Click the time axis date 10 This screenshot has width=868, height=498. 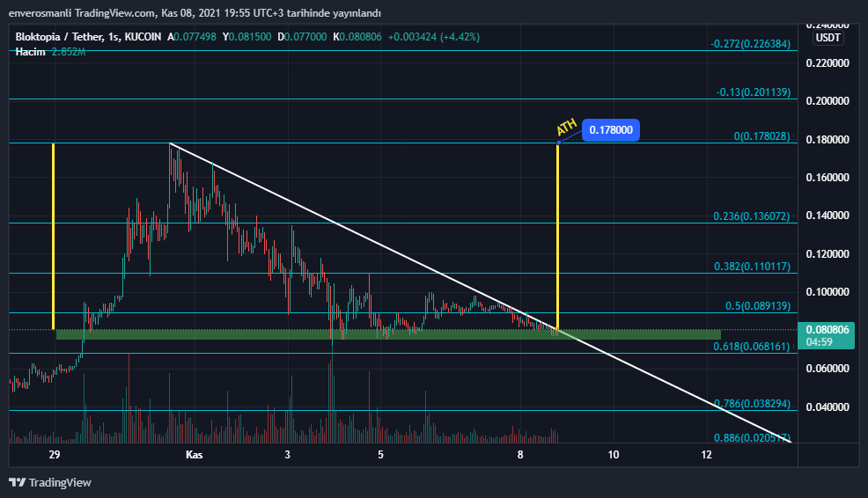(614, 455)
